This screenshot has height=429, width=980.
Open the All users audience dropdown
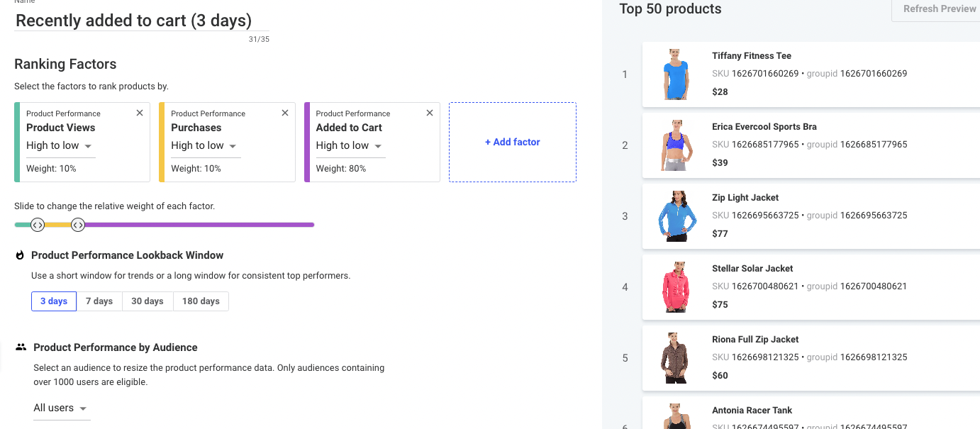tap(62, 408)
